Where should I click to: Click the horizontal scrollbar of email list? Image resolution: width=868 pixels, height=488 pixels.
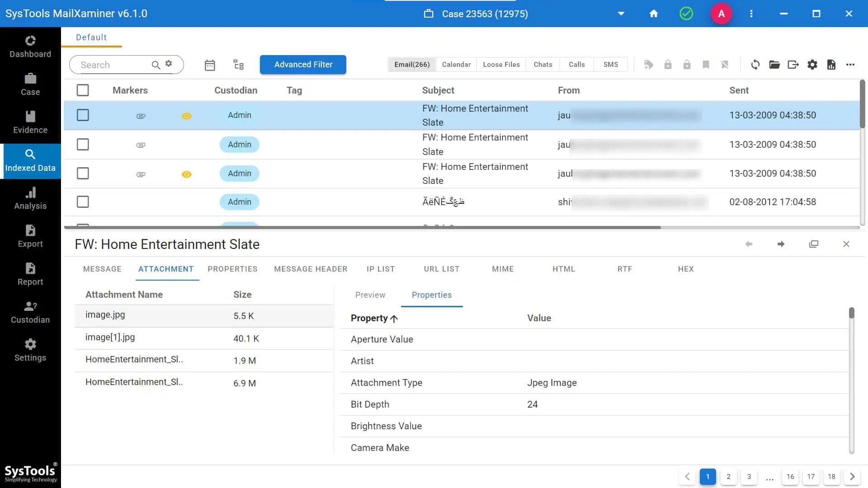click(362, 227)
